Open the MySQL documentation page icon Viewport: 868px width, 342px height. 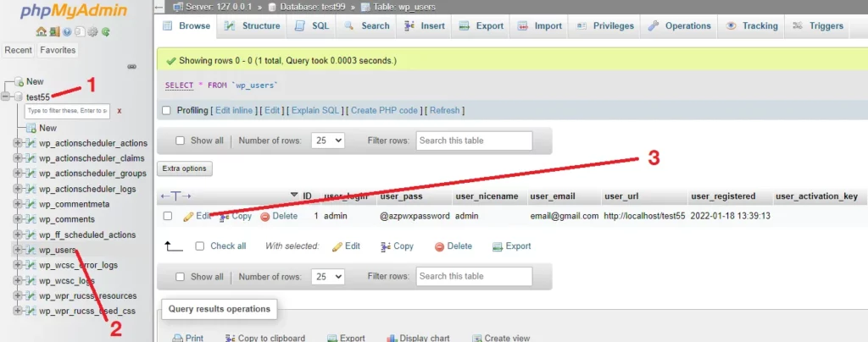(x=79, y=32)
